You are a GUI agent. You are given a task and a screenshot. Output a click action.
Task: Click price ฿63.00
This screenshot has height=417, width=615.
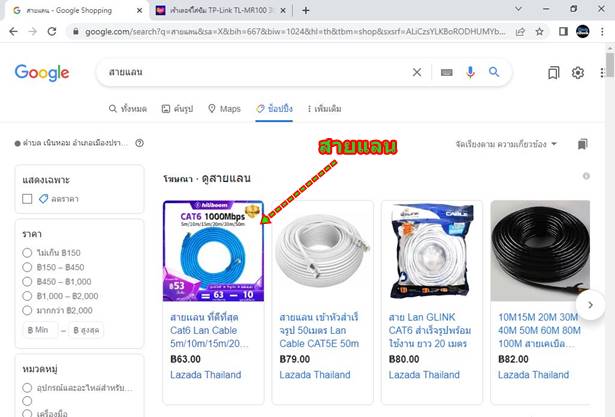[x=186, y=359]
